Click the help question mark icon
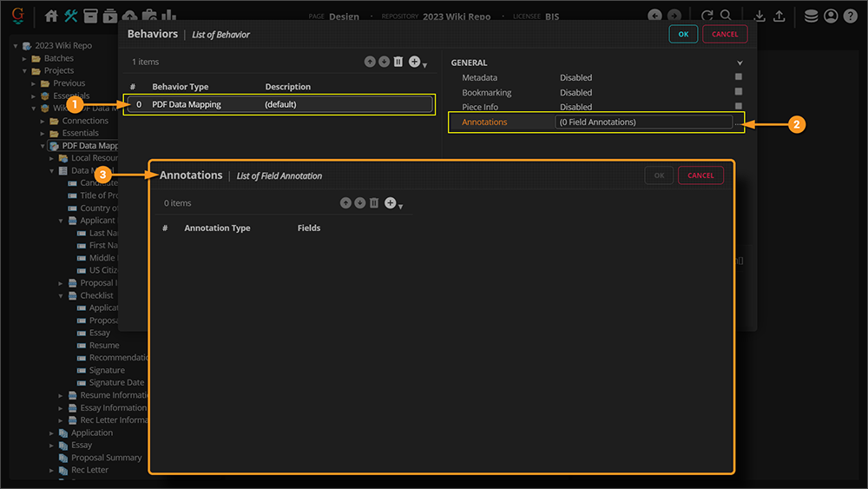Image resolution: width=868 pixels, height=489 pixels. pyautogui.click(x=851, y=16)
